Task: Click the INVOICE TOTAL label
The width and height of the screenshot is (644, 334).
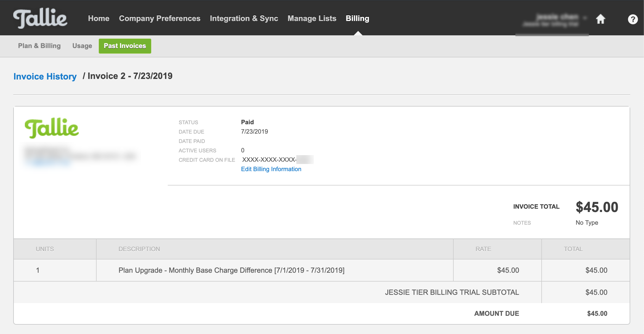Action: (x=536, y=206)
